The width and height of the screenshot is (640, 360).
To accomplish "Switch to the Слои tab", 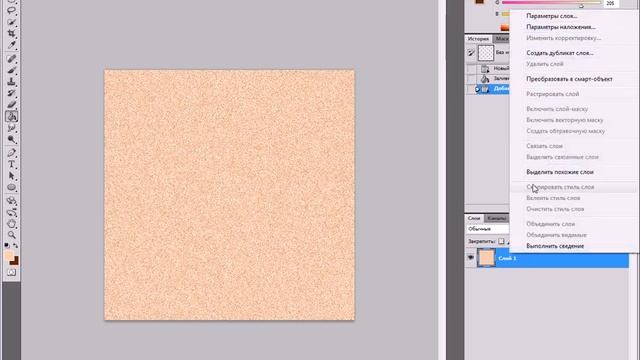I will point(474,218).
